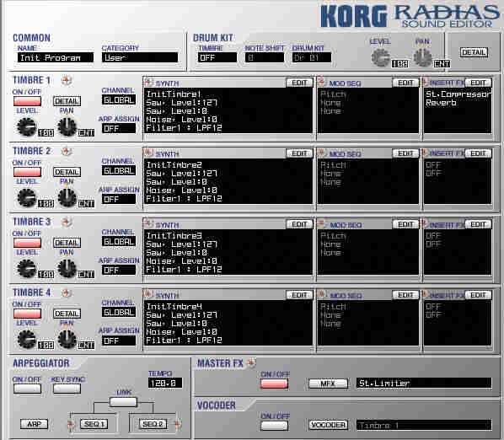Open Timbre 2 ARP ASSIGN dropdown
This screenshot has width=504, height=440.
coord(119,199)
